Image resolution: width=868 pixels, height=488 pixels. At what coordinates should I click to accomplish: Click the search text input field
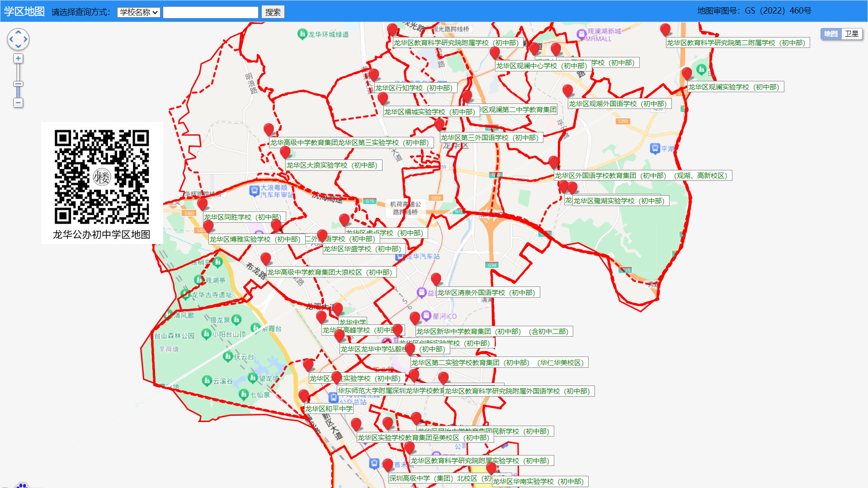point(210,12)
